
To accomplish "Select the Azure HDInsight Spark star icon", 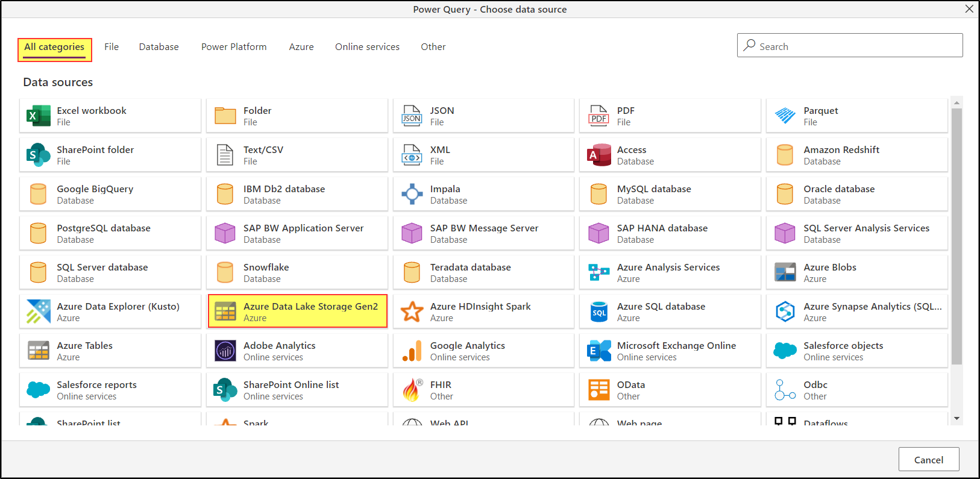I will tap(412, 312).
